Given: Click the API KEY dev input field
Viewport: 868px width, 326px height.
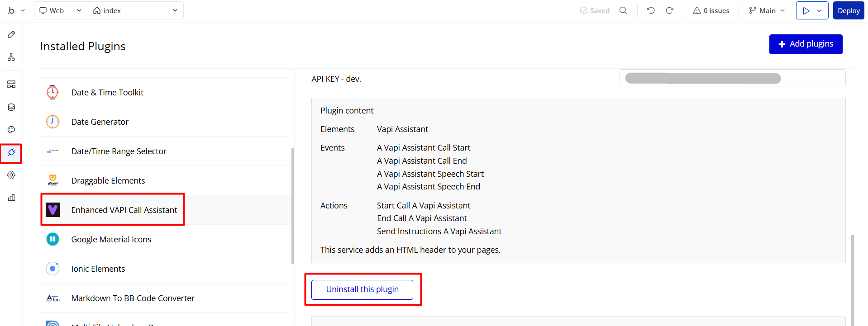Looking at the screenshot, I should click(x=732, y=78).
